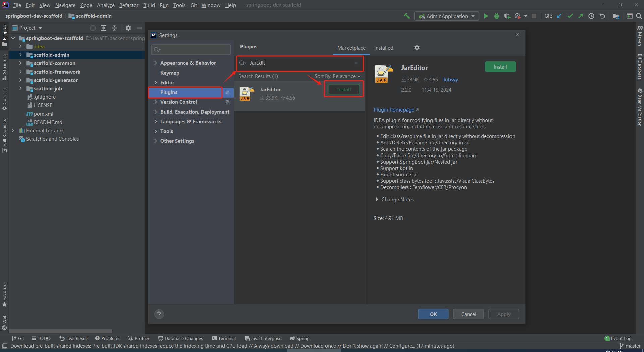Screen dimensions: 644x352
Task: Open Git history clock icon
Action: tap(591, 16)
